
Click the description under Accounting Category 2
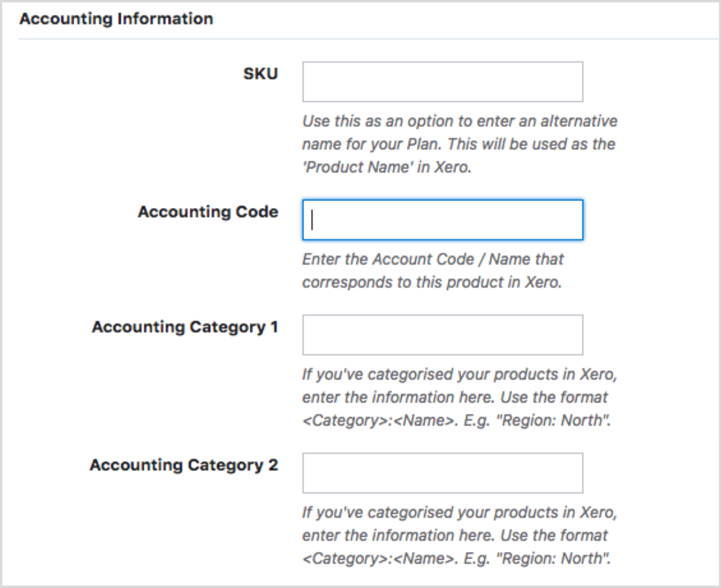pyautogui.click(x=459, y=524)
